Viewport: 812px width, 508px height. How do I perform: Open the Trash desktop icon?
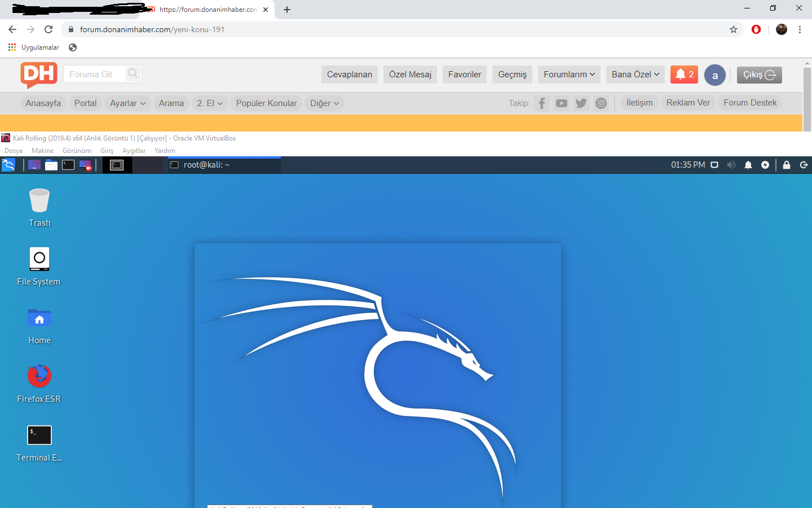point(39,207)
